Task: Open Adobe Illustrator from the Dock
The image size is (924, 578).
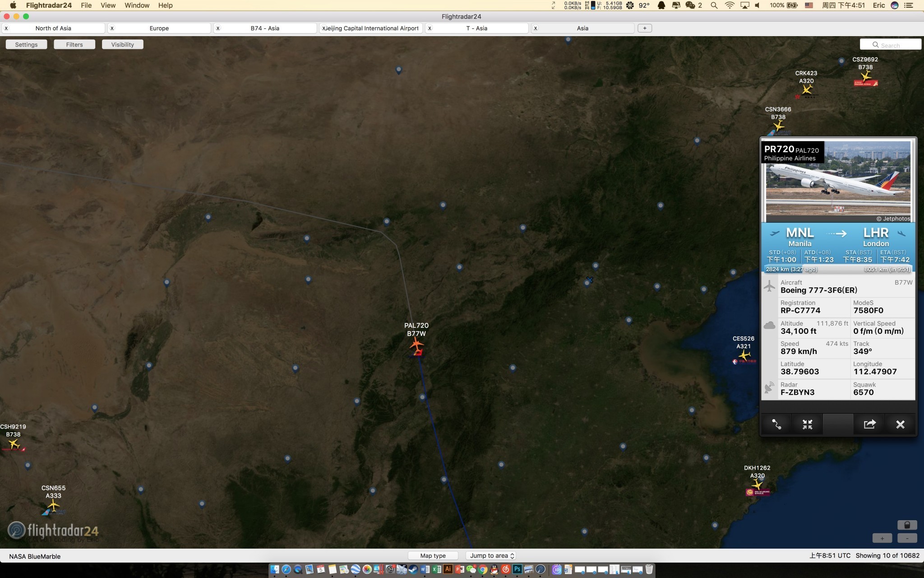Action: (x=448, y=569)
